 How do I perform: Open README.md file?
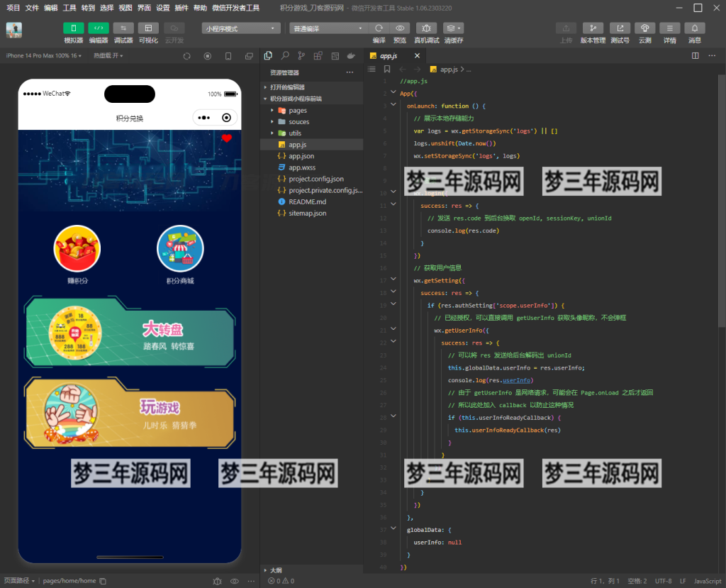coord(312,201)
